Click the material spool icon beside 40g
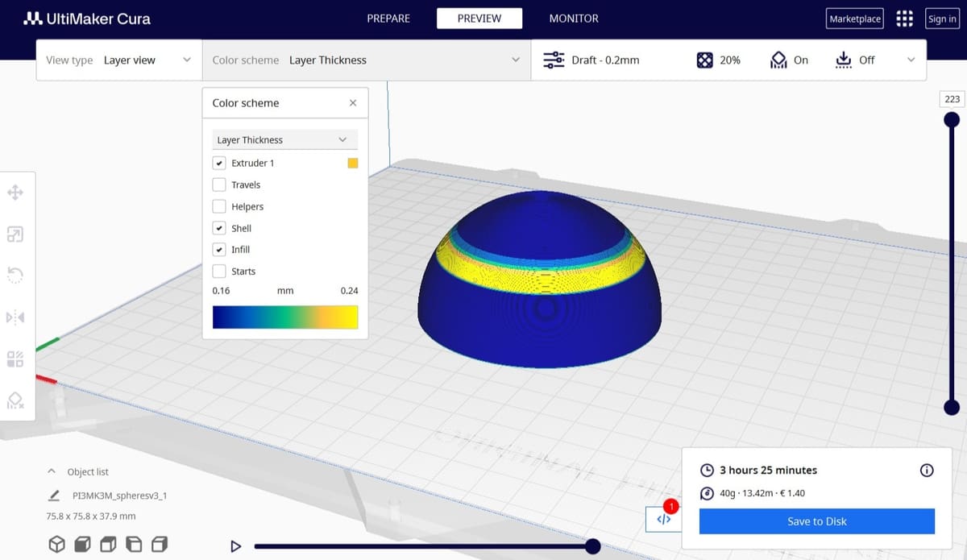The image size is (967, 560). [707, 493]
